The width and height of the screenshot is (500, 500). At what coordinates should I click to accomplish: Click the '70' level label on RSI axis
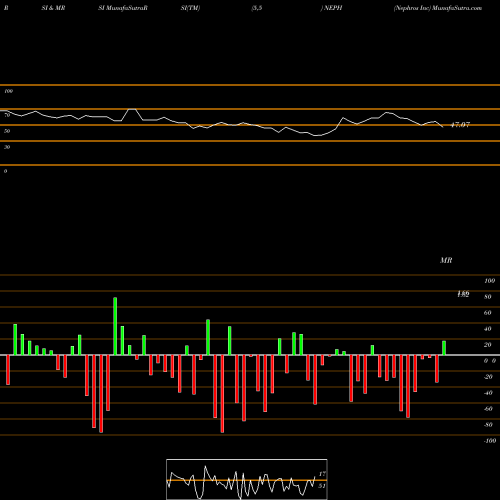[x=7, y=115]
